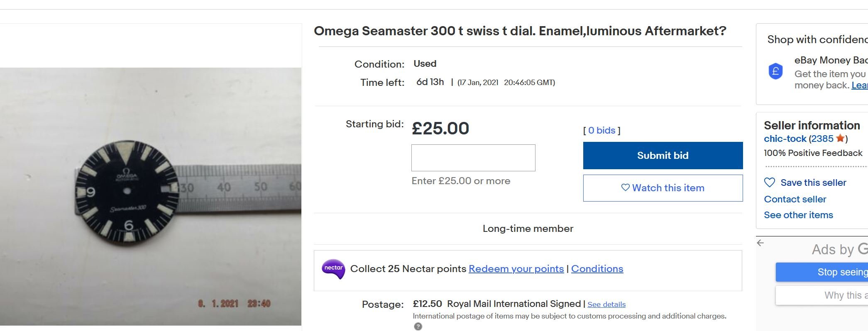Click the Submit bid button
The height and width of the screenshot is (331, 868).
pos(663,156)
